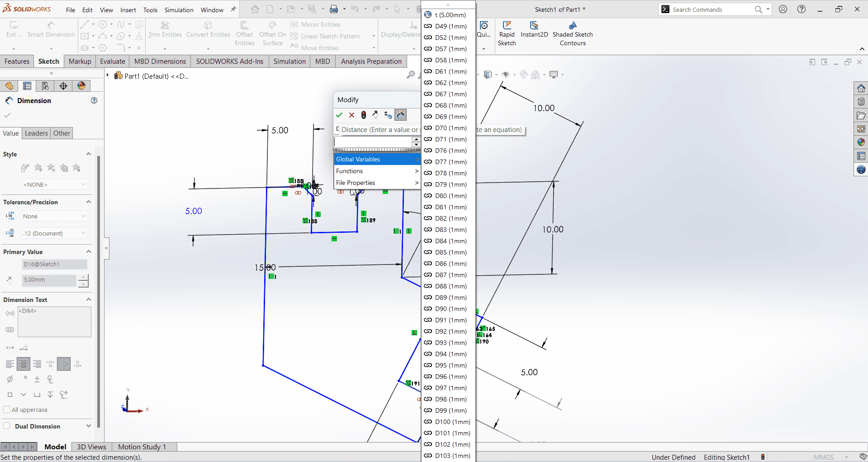Click user account icon in title bar
868x462 pixels.
coord(783,9)
